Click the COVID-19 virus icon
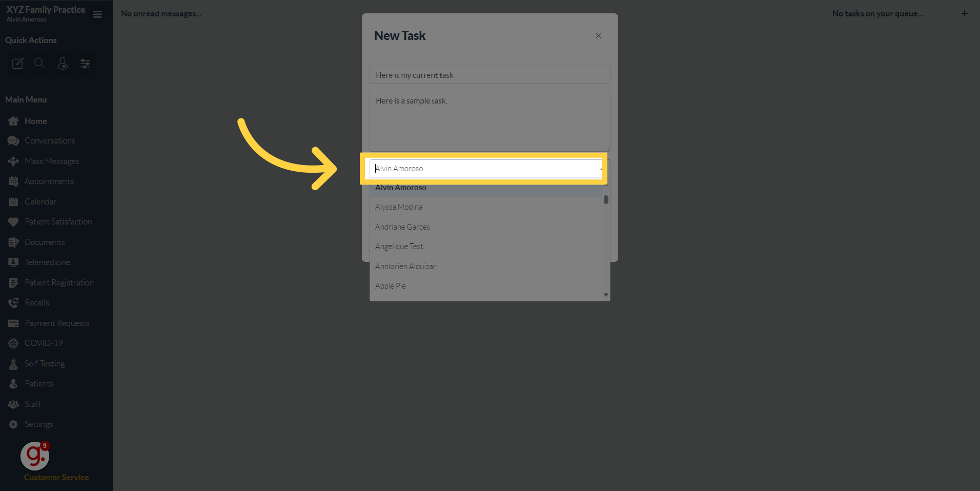Viewport: 980px width, 491px height. [x=14, y=342]
